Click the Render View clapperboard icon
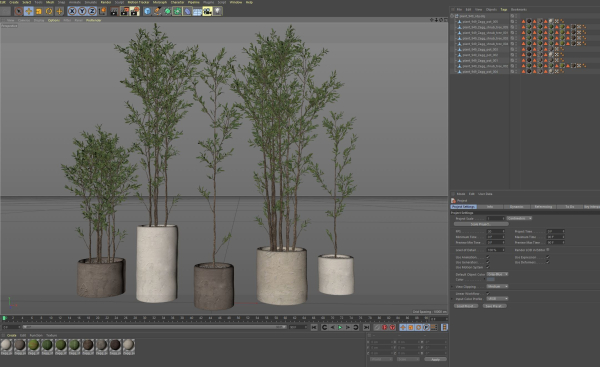The height and width of the screenshot is (367, 600). (114, 11)
